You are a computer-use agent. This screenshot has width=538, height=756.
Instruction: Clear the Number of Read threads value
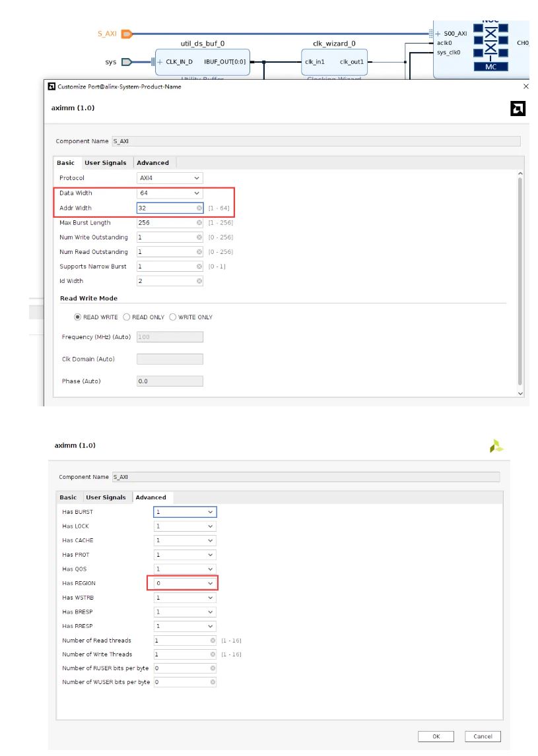[x=213, y=641]
